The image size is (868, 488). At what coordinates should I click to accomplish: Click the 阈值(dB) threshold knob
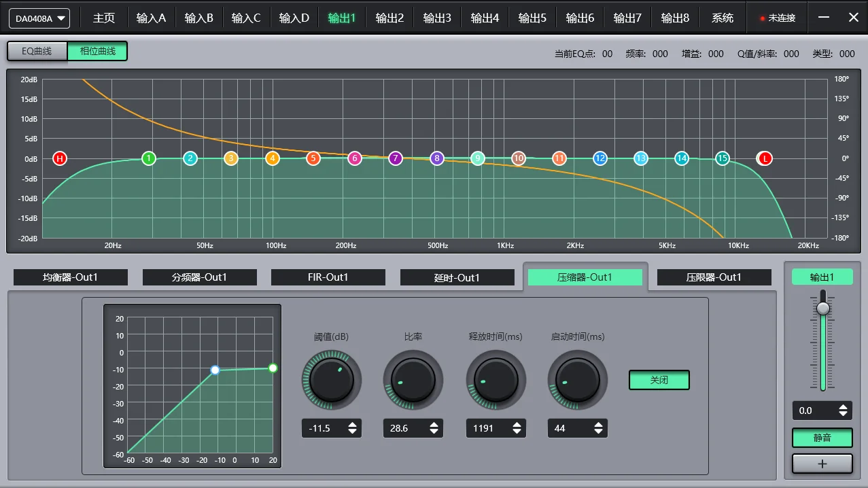click(x=331, y=380)
